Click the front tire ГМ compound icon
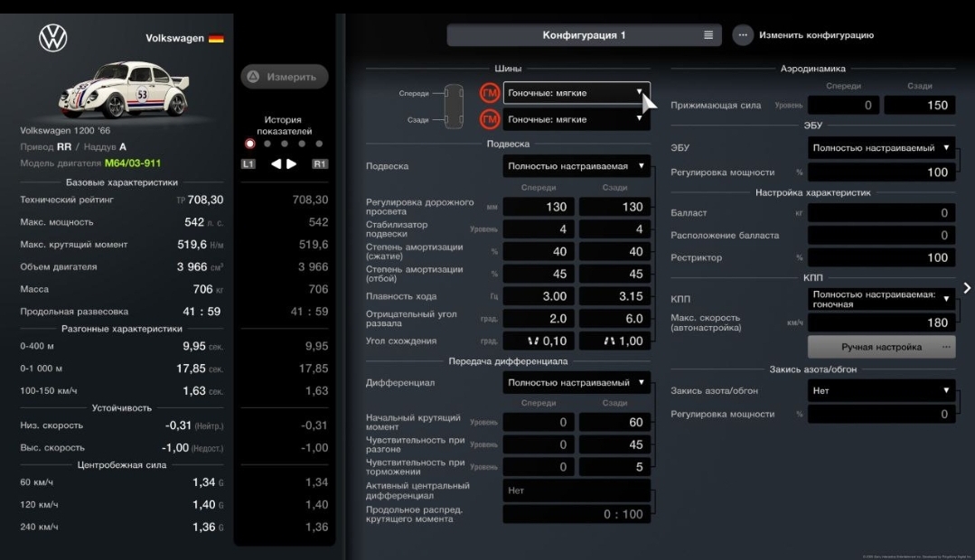The height and width of the screenshot is (560, 975). click(x=490, y=93)
